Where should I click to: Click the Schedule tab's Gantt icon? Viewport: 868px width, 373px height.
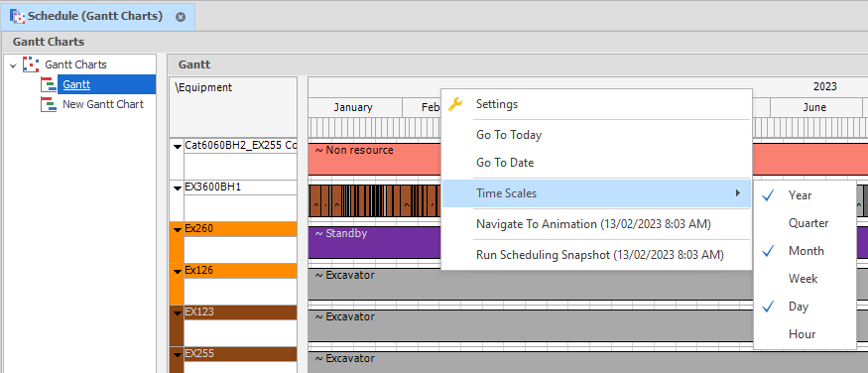(x=17, y=16)
